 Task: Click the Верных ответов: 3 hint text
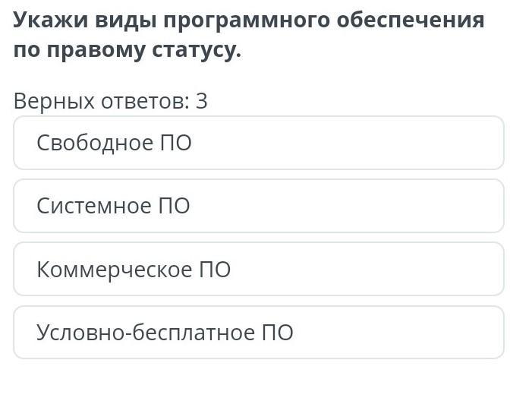pos(110,101)
